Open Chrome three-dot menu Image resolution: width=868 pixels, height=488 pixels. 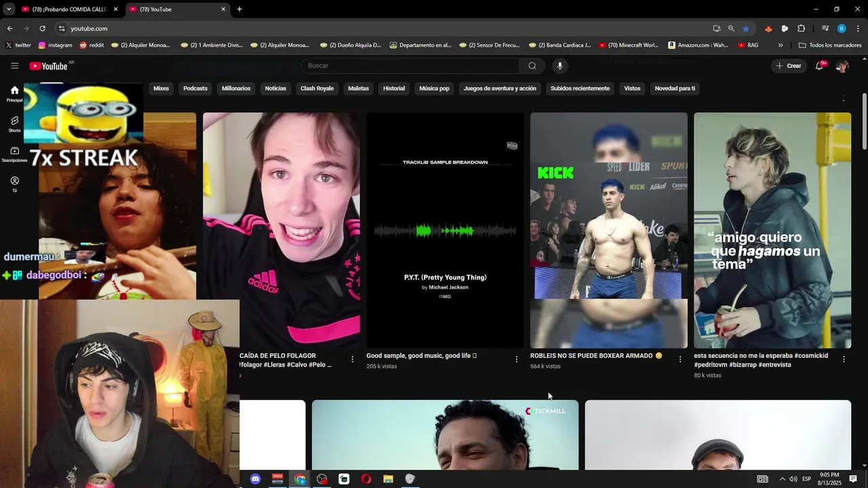(858, 28)
